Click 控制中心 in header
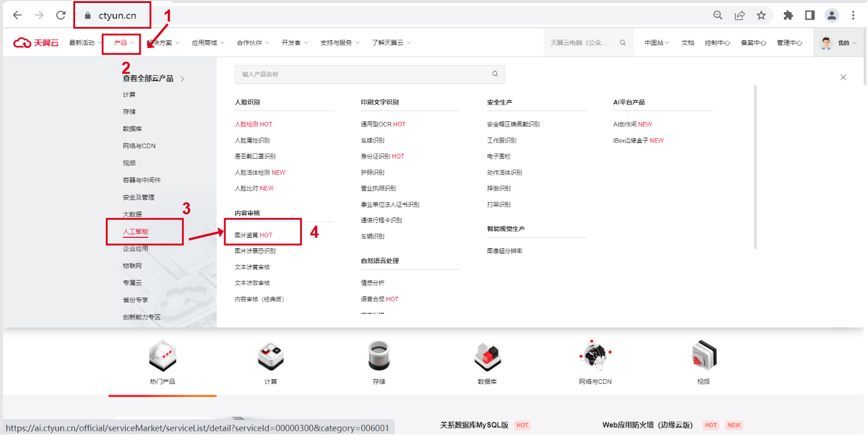Screen dimensions: 868x435 click(x=718, y=43)
